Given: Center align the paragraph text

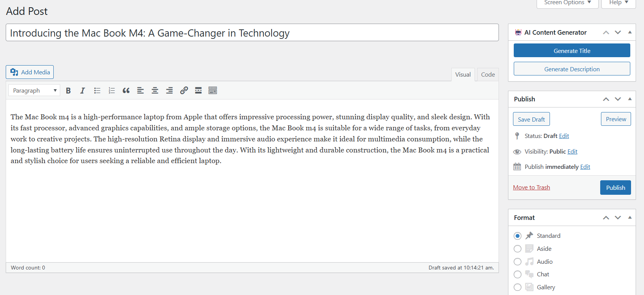Looking at the screenshot, I should (155, 90).
